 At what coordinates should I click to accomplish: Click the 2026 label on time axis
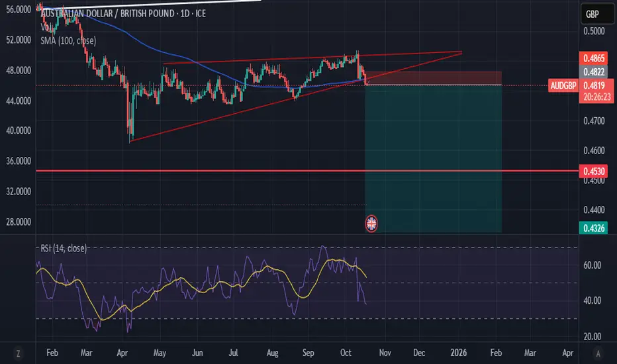point(458,353)
